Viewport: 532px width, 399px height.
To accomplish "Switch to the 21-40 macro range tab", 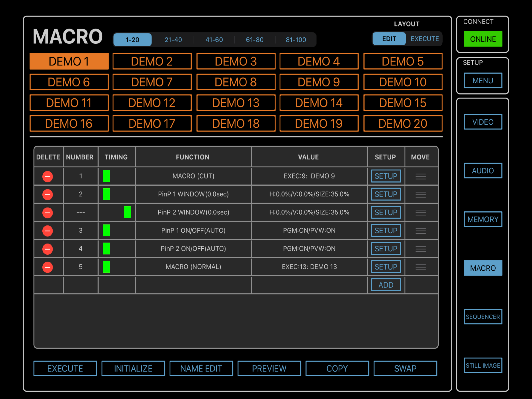I will pyautogui.click(x=173, y=40).
